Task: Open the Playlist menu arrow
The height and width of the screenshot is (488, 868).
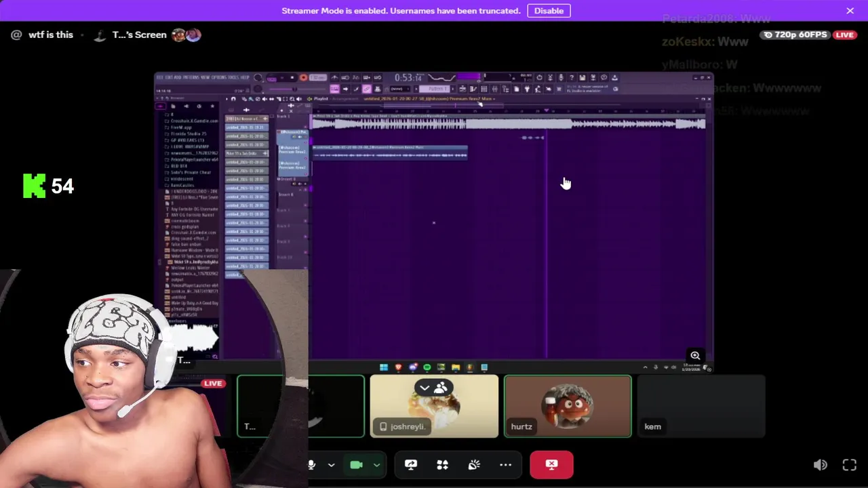Action: 310,99
